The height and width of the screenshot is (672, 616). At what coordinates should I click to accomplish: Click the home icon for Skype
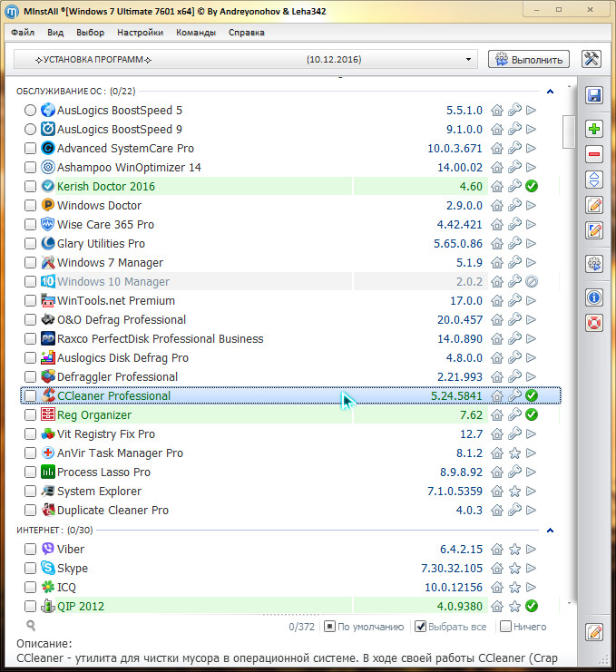497,569
